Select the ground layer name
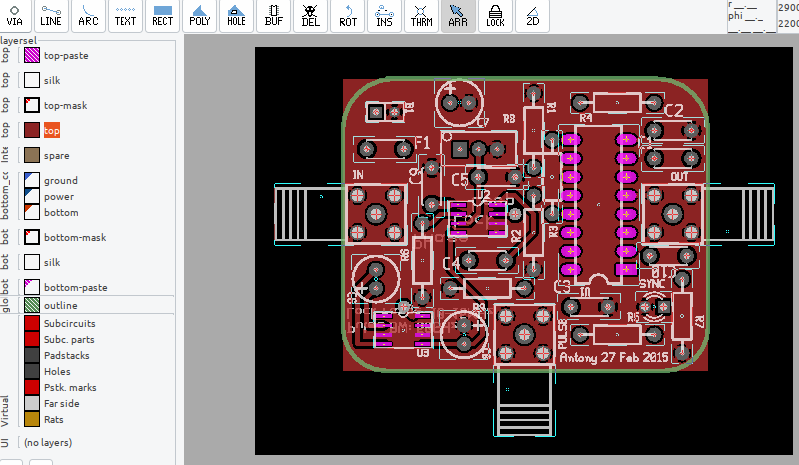The width and height of the screenshot is (799, 465). pyautogui.click(x=61, y=180)
